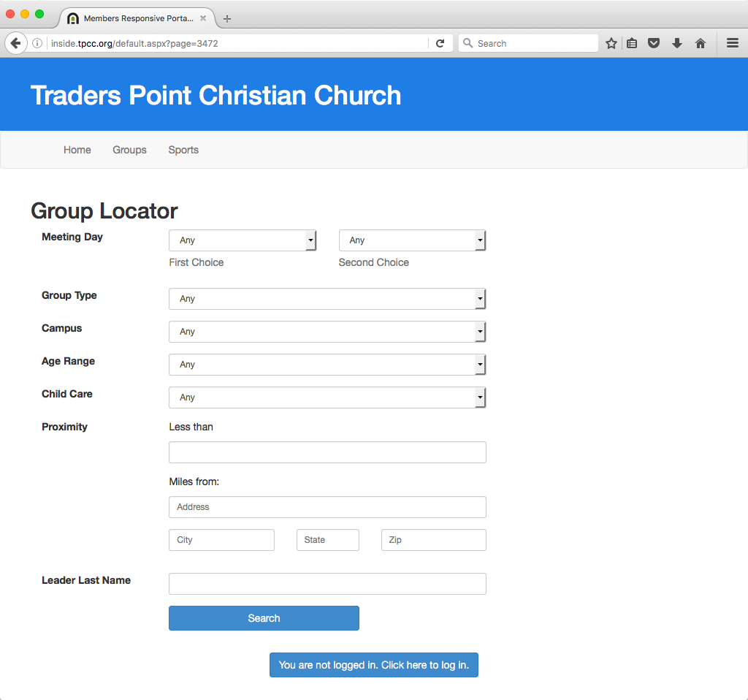Click the 'Age Range' label
The image size is (748, 700).
pos(68,361)
